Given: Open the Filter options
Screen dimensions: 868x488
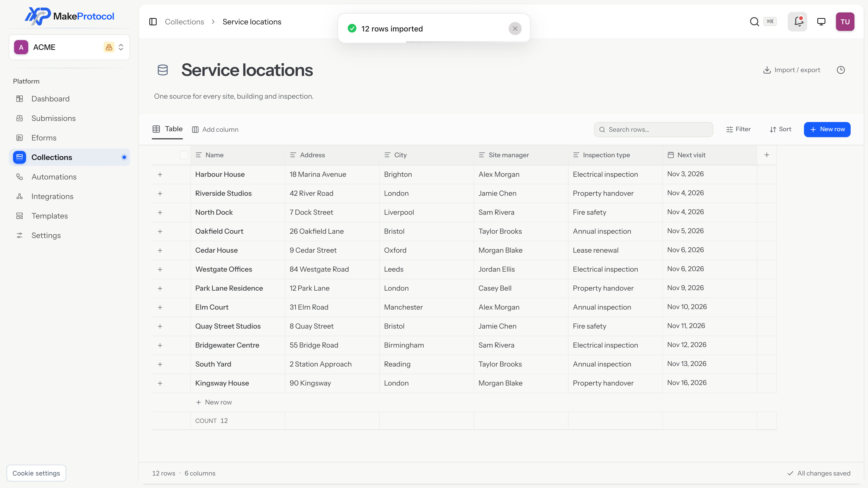Looking at the screenshot, I should coord(738,129).
